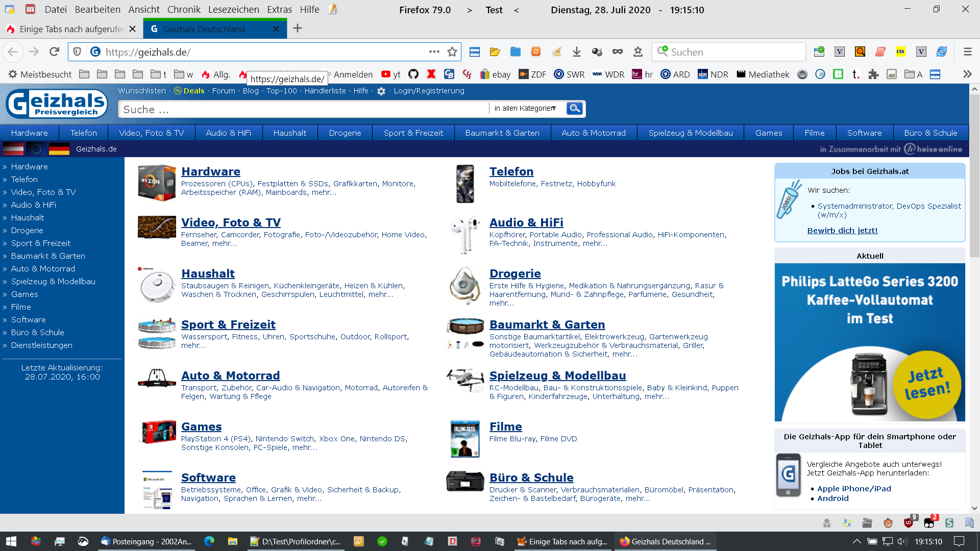Click 'Bewirb dich jetzt!' link
The image size is (980, 551).
pos(842,231)
